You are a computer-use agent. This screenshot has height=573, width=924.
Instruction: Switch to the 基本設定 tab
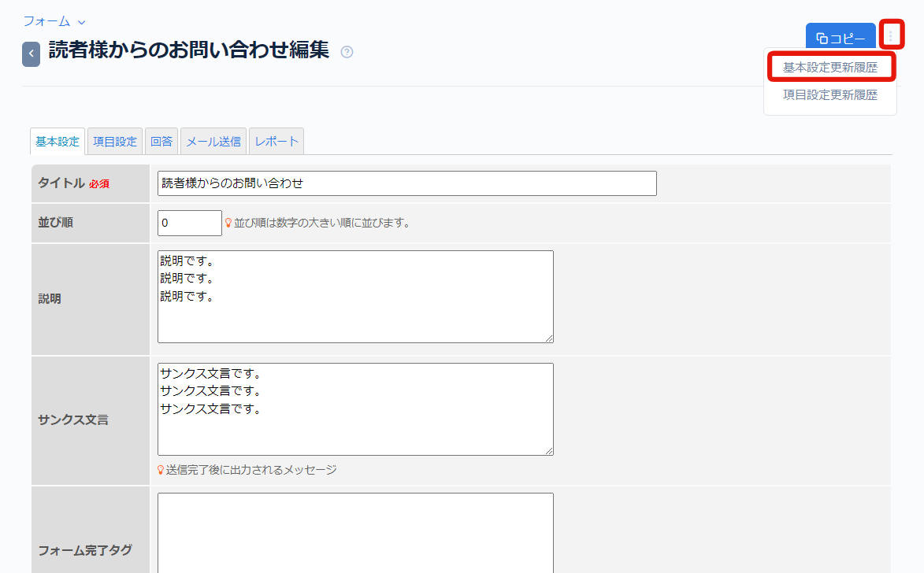[58, 142]
